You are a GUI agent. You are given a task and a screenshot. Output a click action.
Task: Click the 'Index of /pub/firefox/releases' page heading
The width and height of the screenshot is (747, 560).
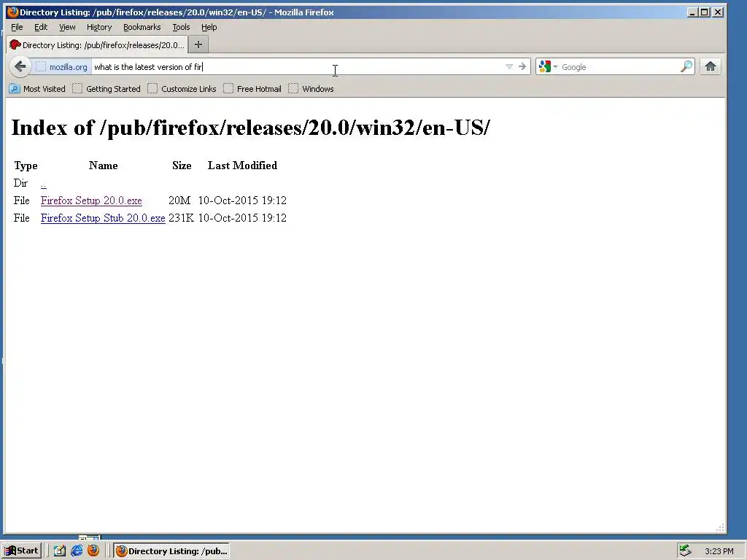tap(250, 127)
